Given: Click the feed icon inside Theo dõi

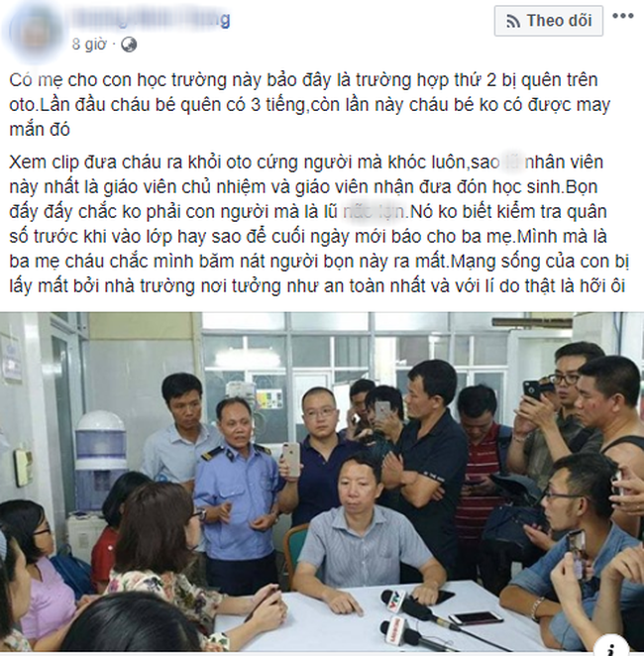Looking at the screenshot, I should click(x=512, y=21).
